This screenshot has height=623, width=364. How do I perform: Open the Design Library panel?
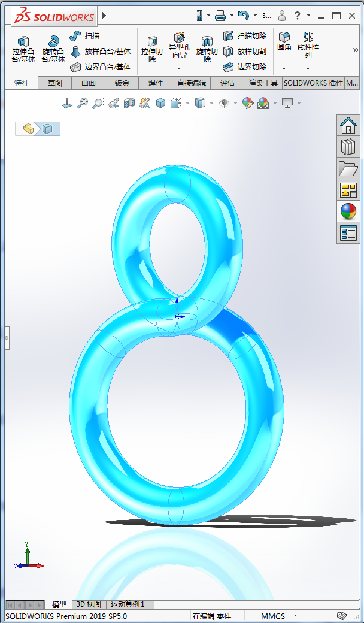[348, 147]
